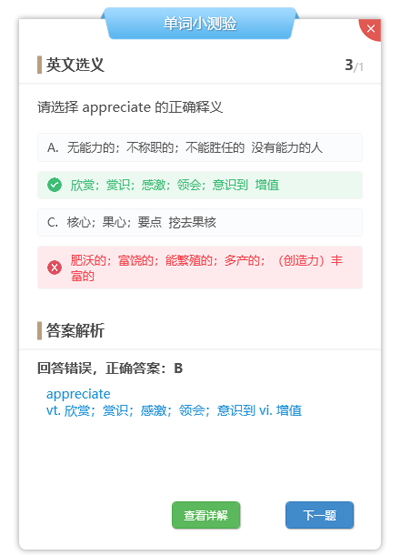The height and width of the screenshot is (555, 400).
Task: Select the wrong answer 肥沃的；富饶的
Action: click(x=200, y=268)
